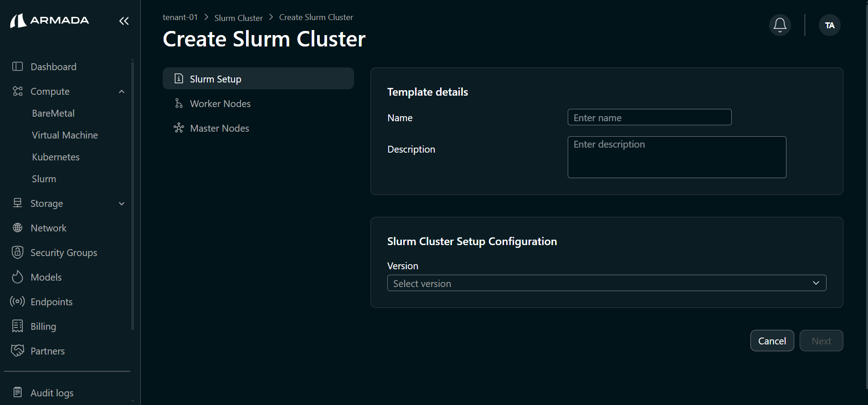Expand the Storage section chevron
The image size is (868, 405).
(122, 204)
